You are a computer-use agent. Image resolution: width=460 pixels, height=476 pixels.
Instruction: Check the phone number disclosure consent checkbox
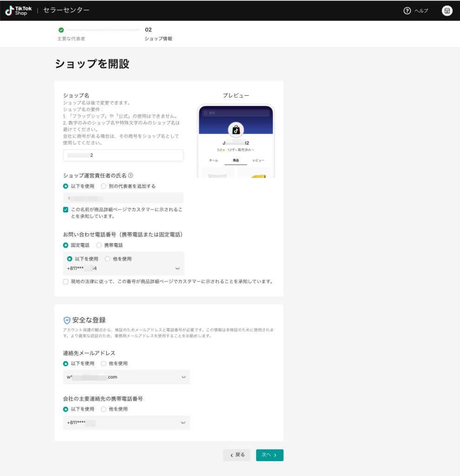coord(66,281)
